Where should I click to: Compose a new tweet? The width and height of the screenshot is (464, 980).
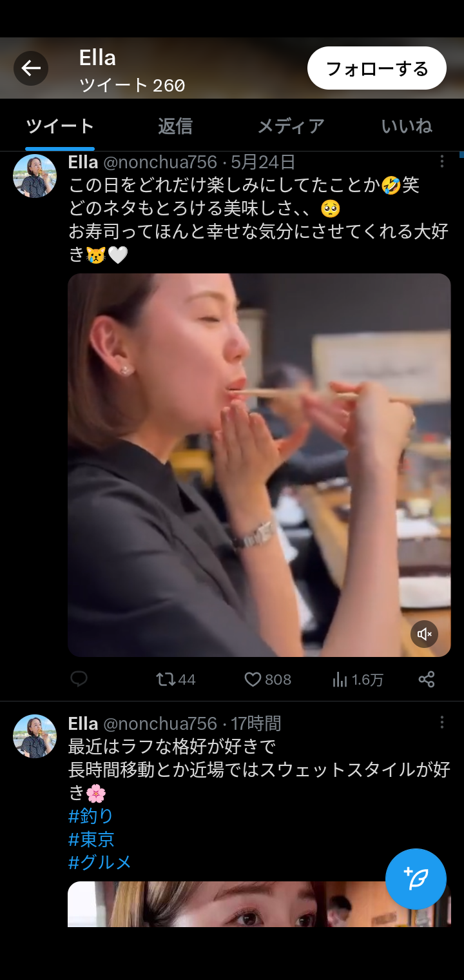416,879
